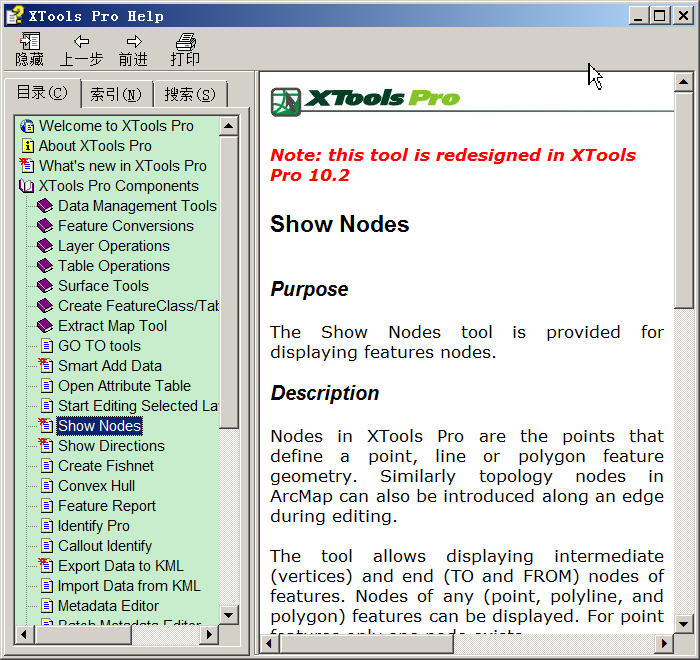Expand Create FeatureClass/Table book icon
700x660 pixels.
[x=45, y=306]
